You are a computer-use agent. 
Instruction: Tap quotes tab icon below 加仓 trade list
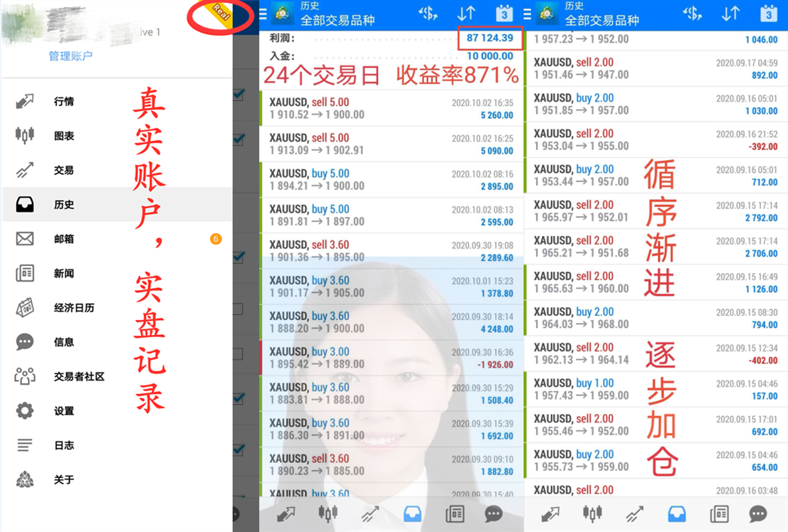tap(550, 514)
